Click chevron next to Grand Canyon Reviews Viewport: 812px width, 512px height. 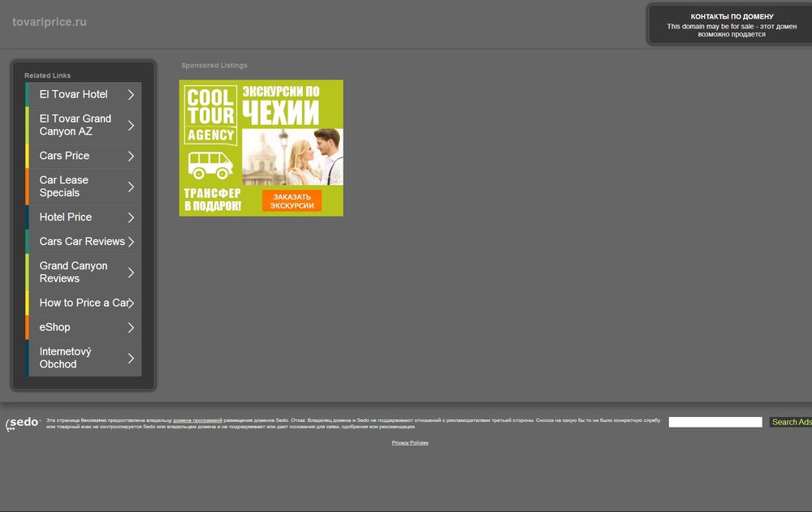click(131, 273)
